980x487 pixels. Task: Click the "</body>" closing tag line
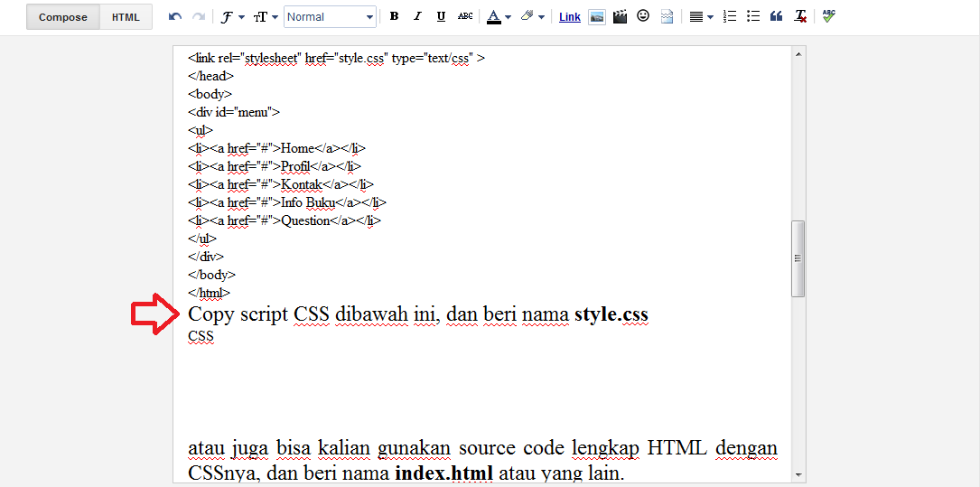(x=212, y=275)
